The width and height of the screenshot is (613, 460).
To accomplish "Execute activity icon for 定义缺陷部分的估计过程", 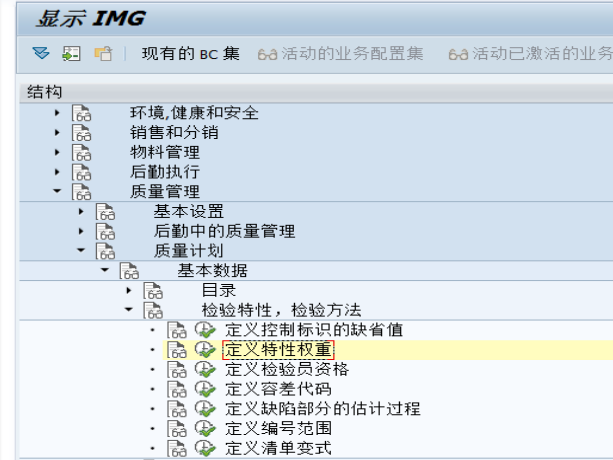I will 206,409.
